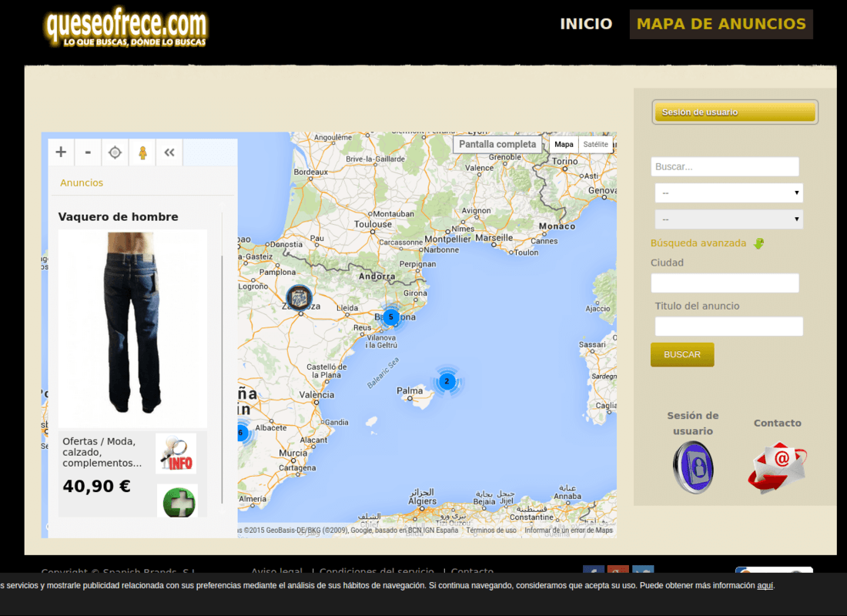Open the second disabled-looking dropdown
Screen dimensions: 847x616
pyautogui.click(x=728, y=219)
